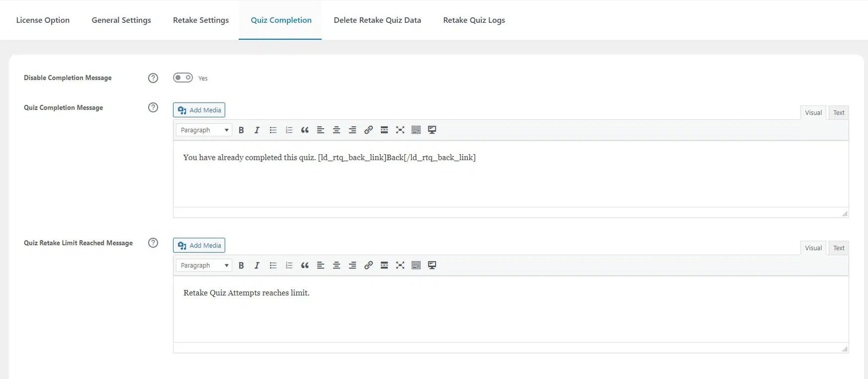
Task: Switch Retake Limit Reached editor to Visual
Action: click(x=813, y=248)
